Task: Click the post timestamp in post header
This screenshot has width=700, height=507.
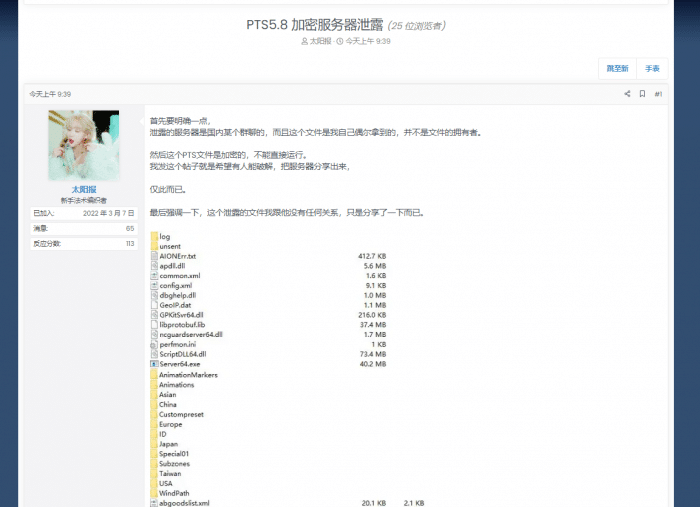Action: tap(50, 94)
